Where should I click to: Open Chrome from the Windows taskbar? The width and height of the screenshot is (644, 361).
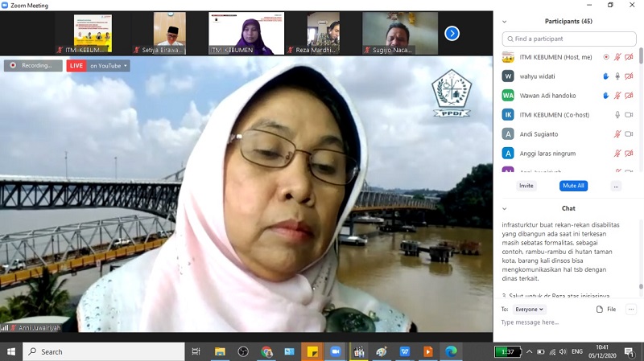click(266, 352)
